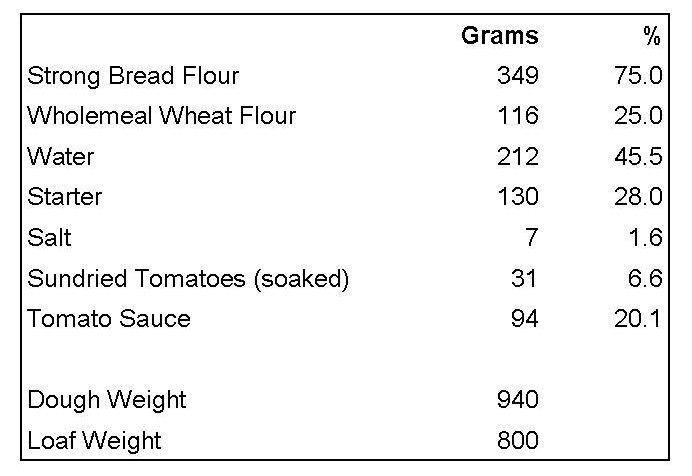Select the Water row label
Viewport: 692px width, 476px height.
[x=60, y=157]
